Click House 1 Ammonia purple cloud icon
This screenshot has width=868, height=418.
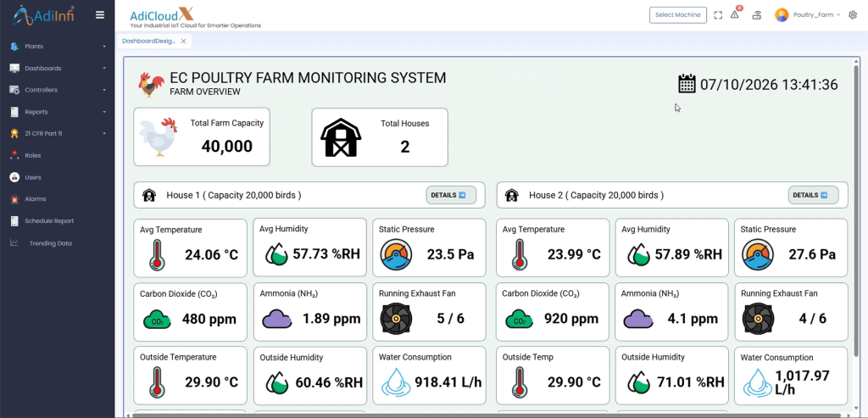(277, 319)
